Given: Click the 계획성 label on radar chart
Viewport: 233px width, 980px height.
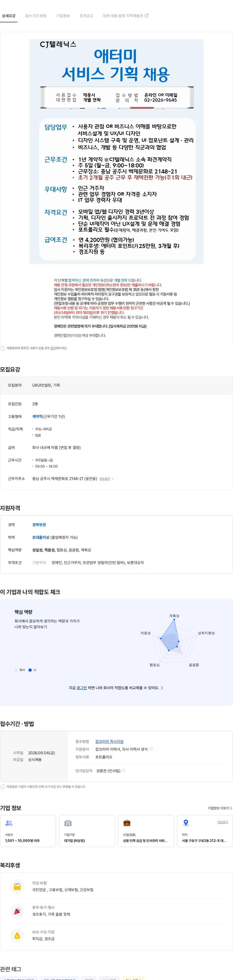Looking at the screenshot, I should pyautogui.click(x=174, y=615).
